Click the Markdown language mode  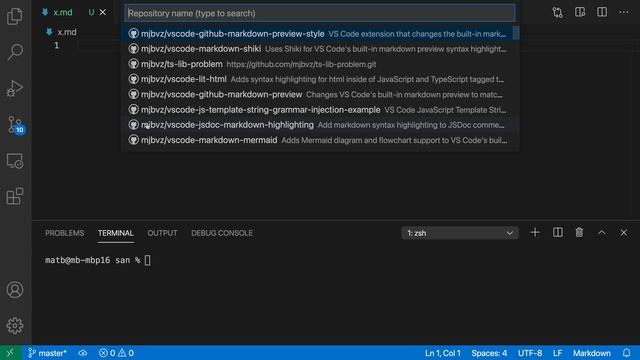591,353
